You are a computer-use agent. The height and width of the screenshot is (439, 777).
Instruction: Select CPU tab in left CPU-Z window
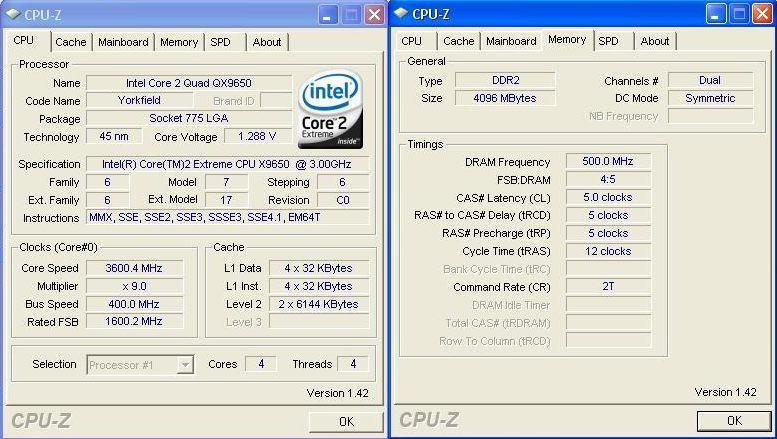[x=24, y=40]
